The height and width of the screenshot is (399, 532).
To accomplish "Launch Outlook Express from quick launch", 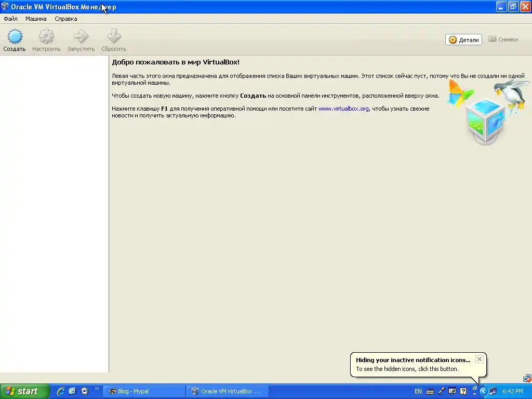I will click(x=73, y=391).
